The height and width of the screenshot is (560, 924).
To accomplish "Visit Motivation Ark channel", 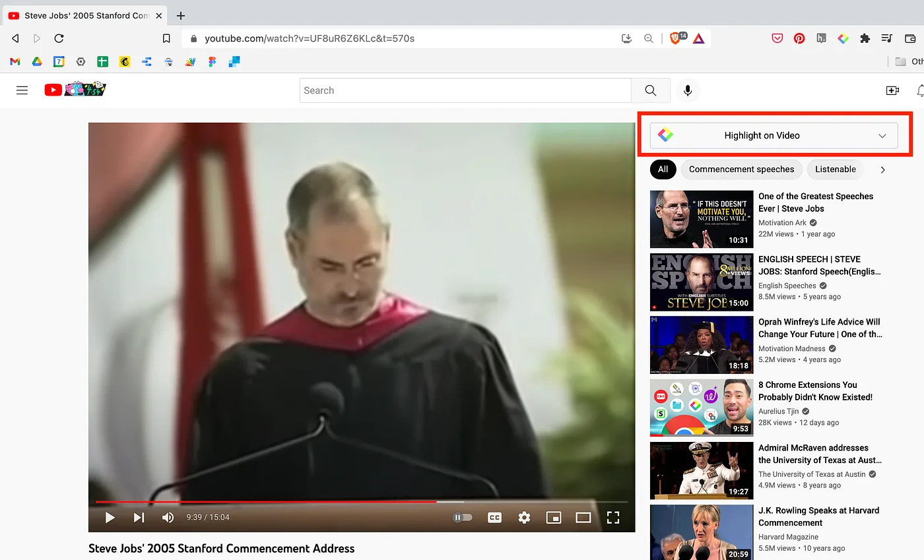I will pyautogui.click(x=782, y=223).
